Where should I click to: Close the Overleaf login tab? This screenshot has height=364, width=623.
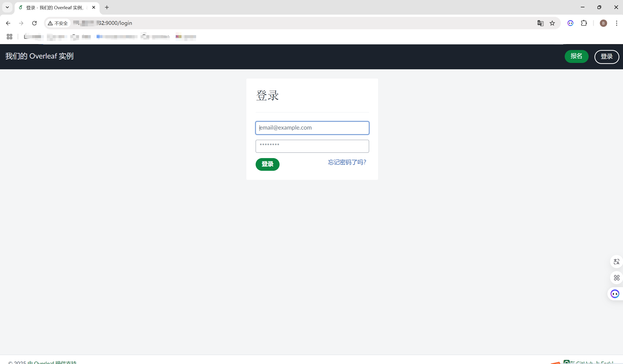pos(94,7)
